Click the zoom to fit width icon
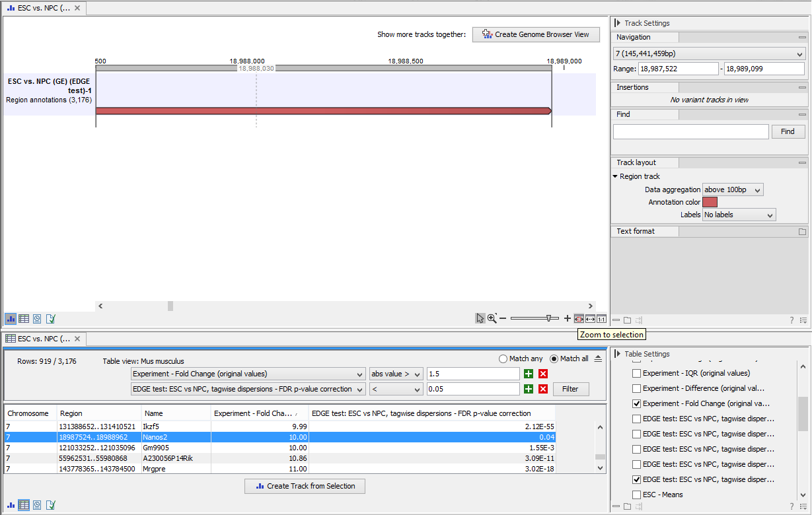The height and width of the screenshot is (515, 812). [590, 318]
